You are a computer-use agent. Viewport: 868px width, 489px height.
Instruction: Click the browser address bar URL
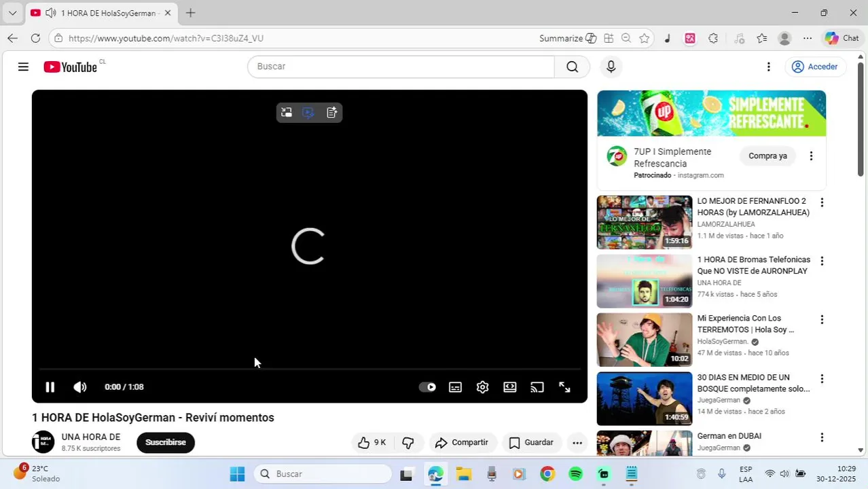coord(166,38)
